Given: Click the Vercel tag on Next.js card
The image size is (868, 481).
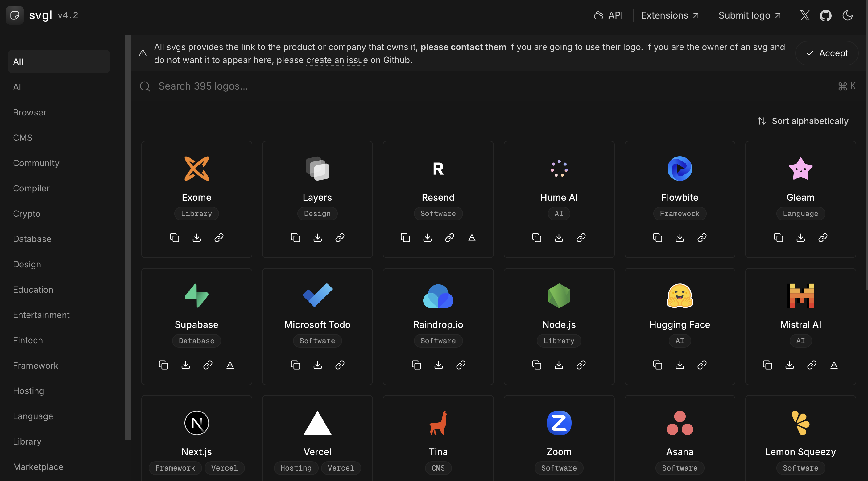Looking at the screenshot, I should coord(225,468).
